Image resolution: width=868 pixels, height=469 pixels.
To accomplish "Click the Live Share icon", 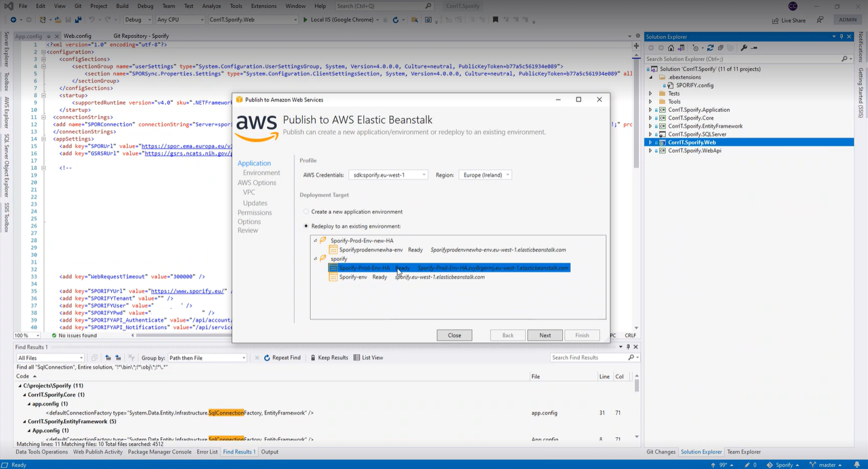I will [775, 20].
